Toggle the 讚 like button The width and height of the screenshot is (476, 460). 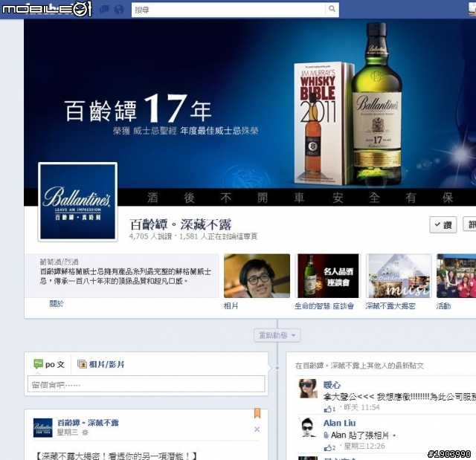(x=443, y=224)
